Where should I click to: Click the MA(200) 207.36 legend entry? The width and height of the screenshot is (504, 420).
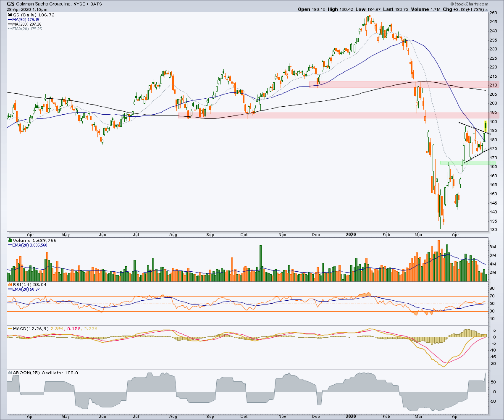coord(26,24)
